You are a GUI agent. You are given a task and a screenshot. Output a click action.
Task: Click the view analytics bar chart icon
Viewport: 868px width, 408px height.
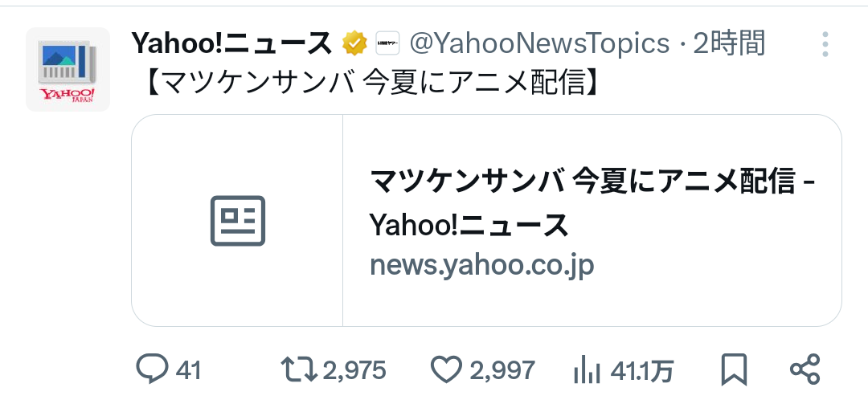pyautogui.click(x=588, y=370)
